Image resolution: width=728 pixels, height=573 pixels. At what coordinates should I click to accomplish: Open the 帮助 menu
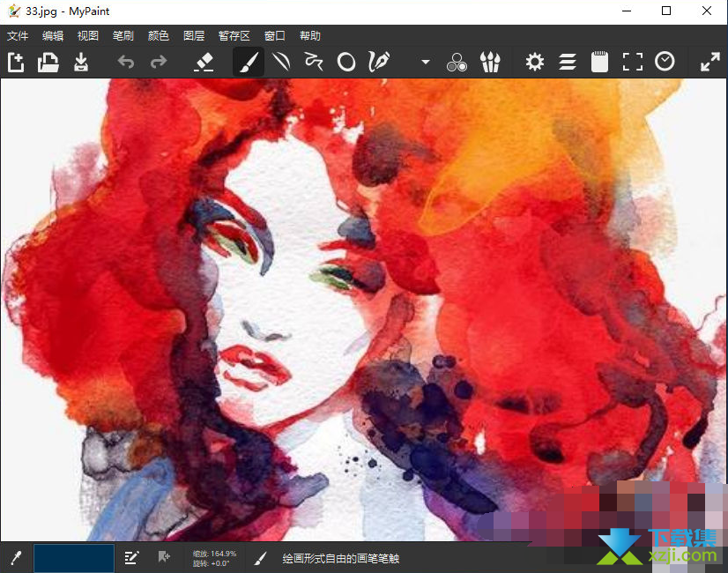click(x=309, y=36)
